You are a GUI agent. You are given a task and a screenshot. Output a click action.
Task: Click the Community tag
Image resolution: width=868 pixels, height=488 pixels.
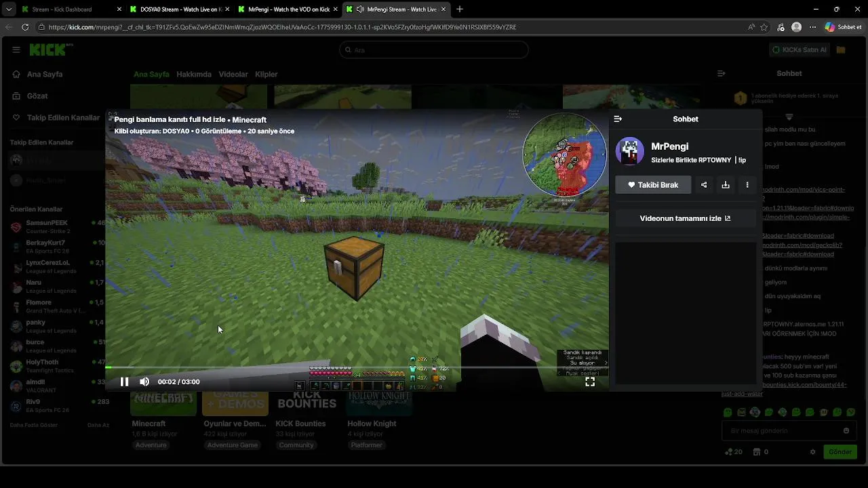[296, 445]
